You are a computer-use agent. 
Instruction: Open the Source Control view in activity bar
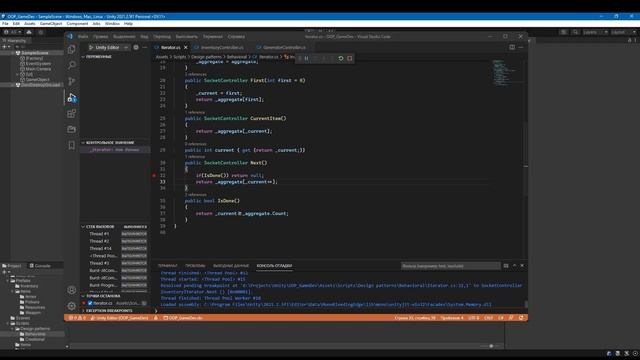[x=71, y=81]
